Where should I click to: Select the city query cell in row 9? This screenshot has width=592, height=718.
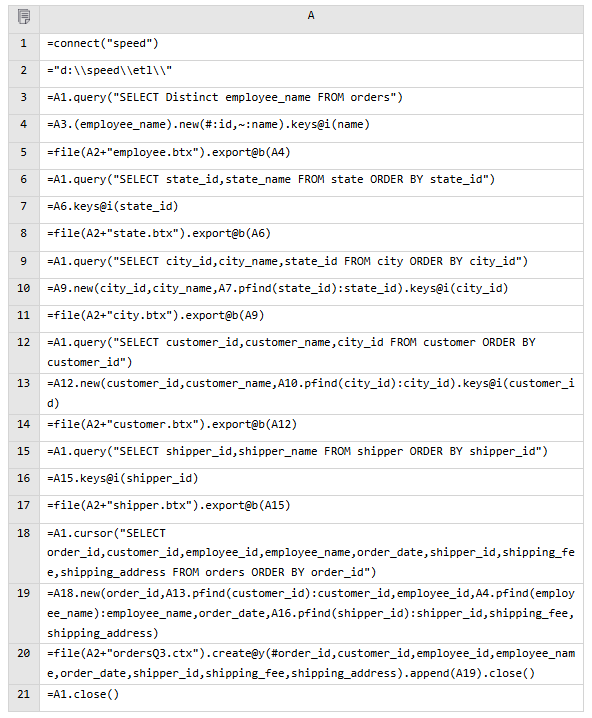(311, 265)
